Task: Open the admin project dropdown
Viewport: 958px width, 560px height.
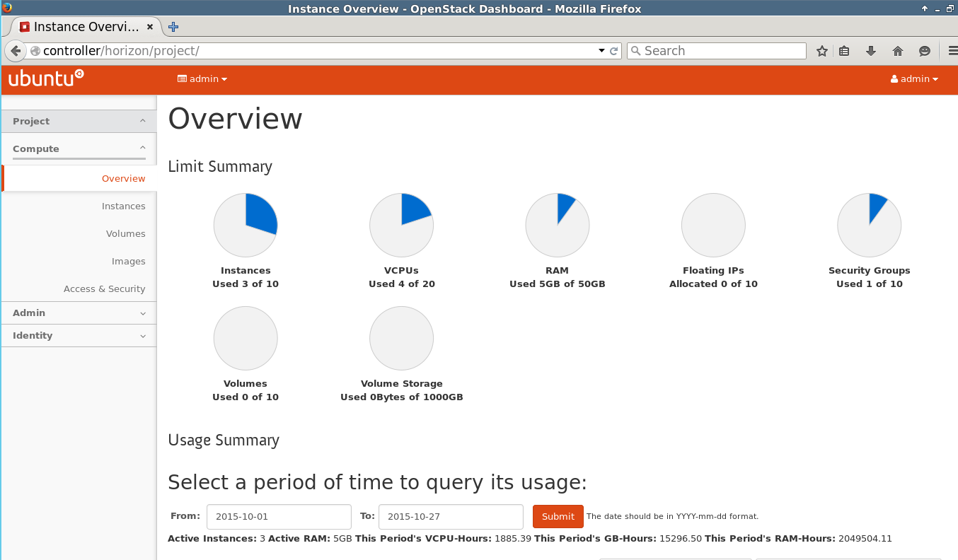Action: (202, 79)
